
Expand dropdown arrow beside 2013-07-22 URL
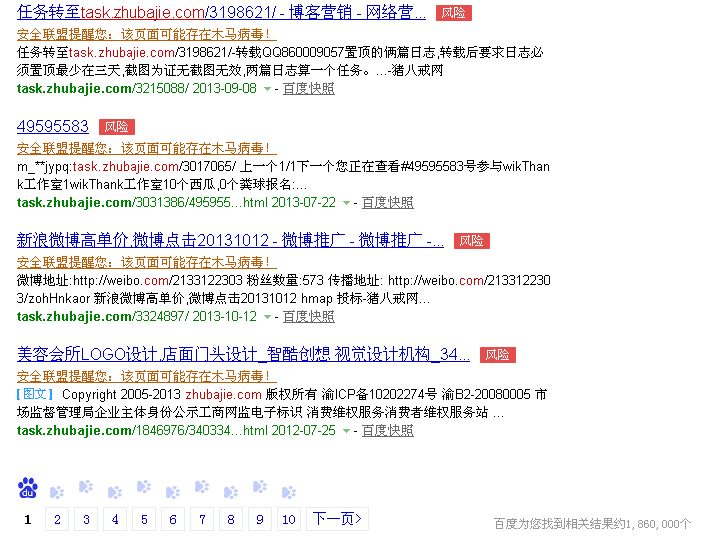[x=346, y=203]
